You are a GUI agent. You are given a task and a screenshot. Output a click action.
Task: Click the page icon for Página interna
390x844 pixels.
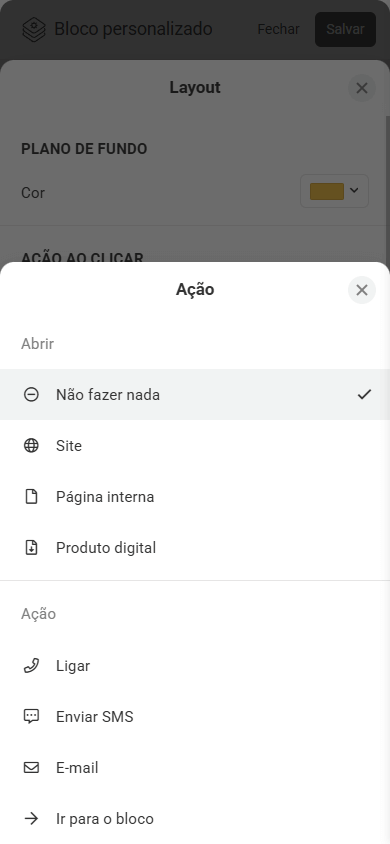31,496
